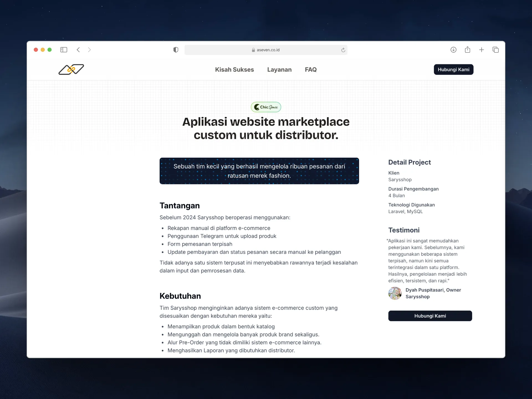Open the privacy report shield icon
This screenshot has width=532, height=399.
176,50
